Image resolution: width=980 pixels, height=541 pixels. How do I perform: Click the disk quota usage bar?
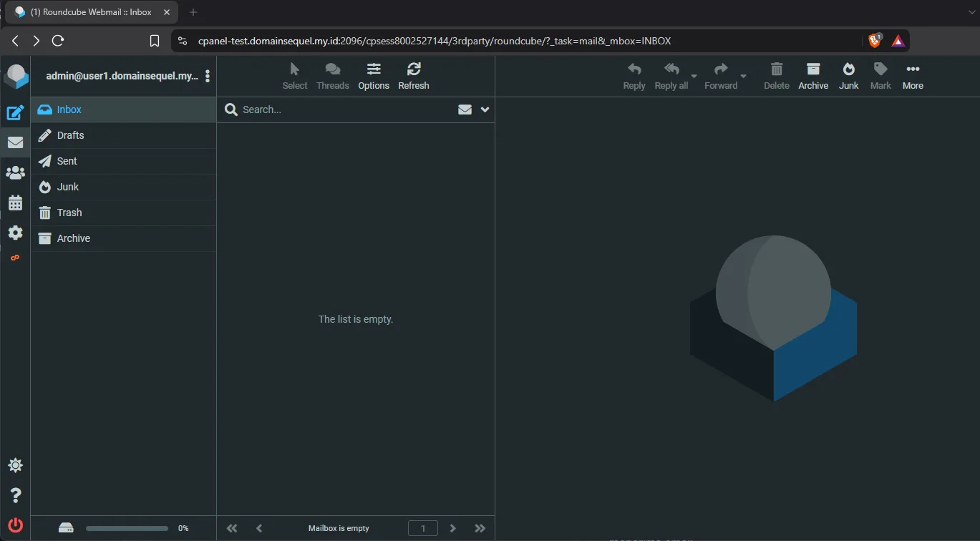pyautogui.click(x=127, y=528)
